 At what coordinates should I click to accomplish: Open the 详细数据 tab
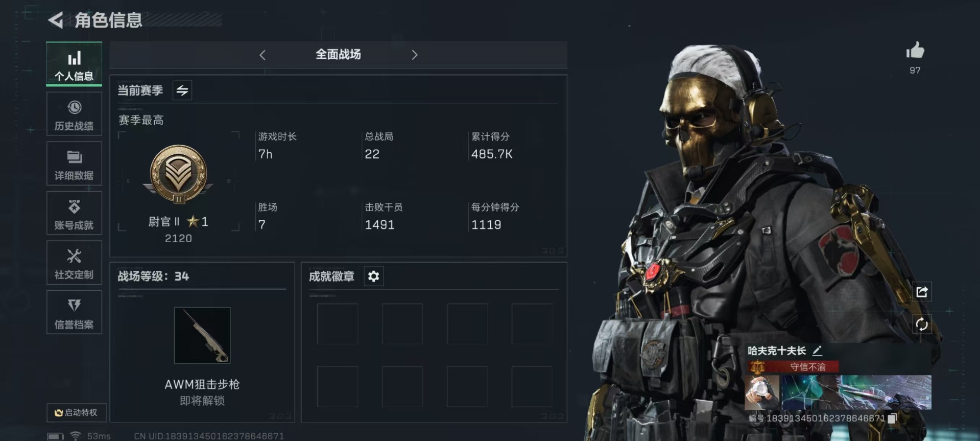tap(74, 164)
